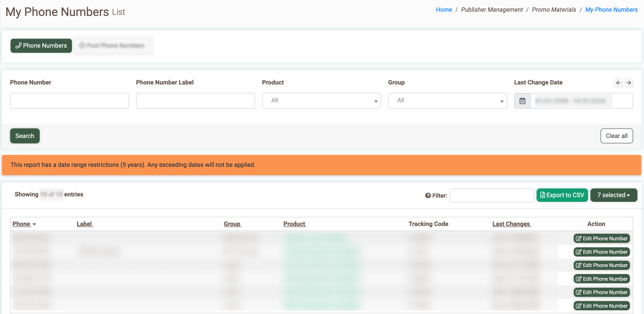The image size is (644, 314).
Task: Click the Filter help question mark icon
Action: (x=428, y=196)
